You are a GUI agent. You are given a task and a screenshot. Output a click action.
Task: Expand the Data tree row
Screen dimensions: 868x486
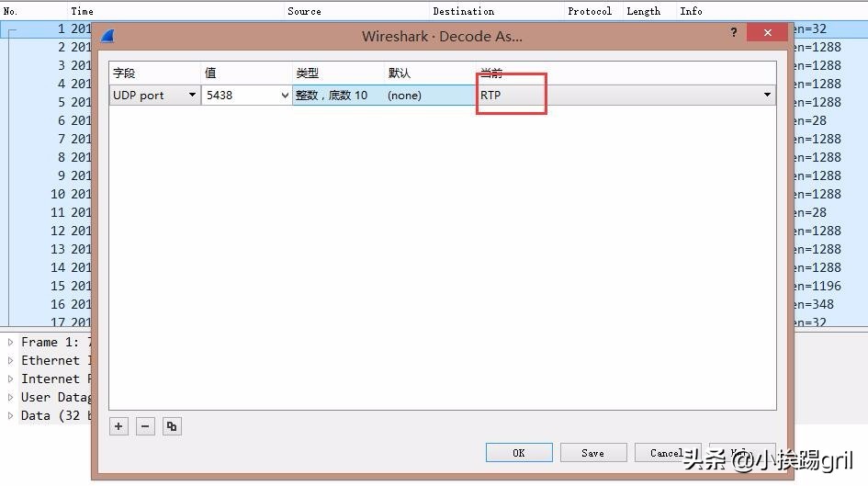[x=10, y=415]
